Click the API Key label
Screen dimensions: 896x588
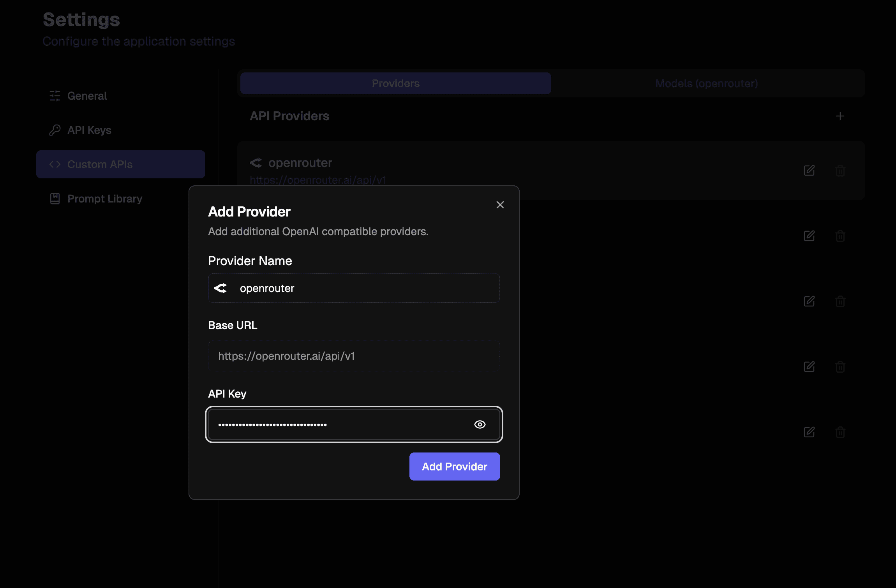(x=227, y=394)
